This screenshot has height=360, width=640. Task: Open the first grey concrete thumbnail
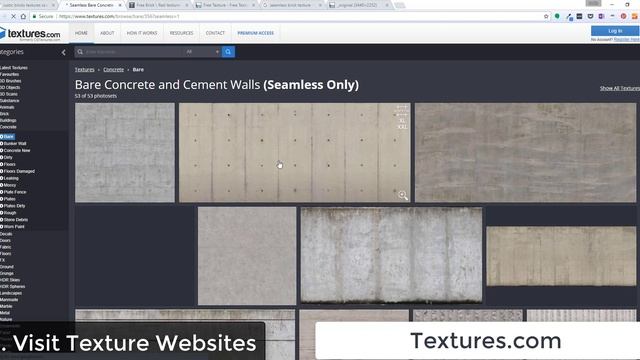pyautogui.click(x=125, y=153)
